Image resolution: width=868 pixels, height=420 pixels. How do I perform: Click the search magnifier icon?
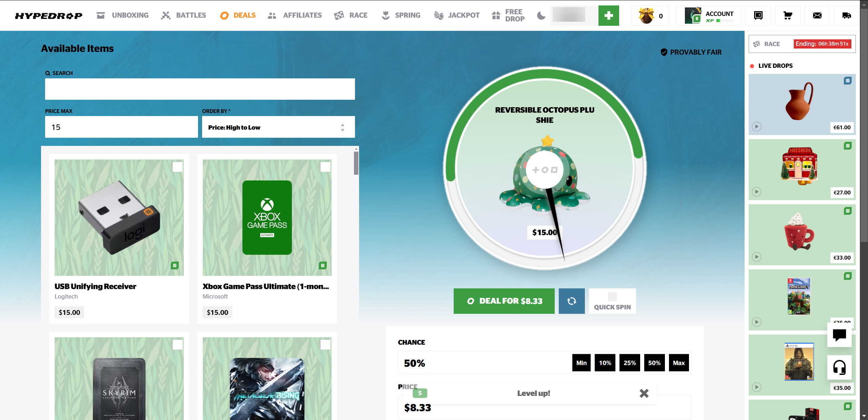pos(48,73)
